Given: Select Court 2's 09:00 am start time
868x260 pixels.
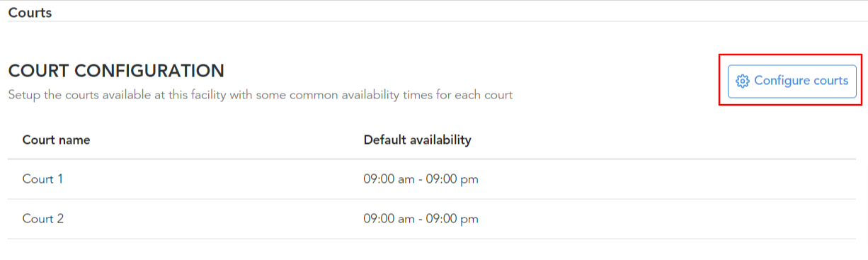Looking at the screenshot, I should coord(389,219).
